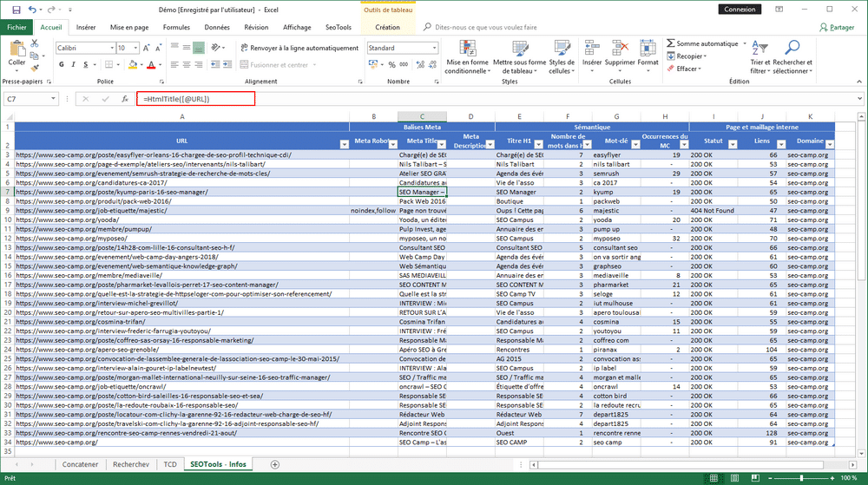Click the percent style icon
The width and height of the screenshot is (868, 485).
392,65
